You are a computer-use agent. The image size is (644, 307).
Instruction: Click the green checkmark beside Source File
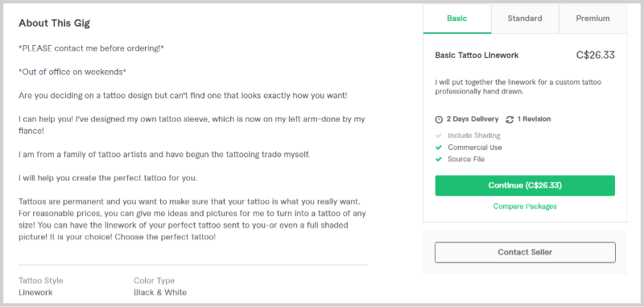click(439, 159)
